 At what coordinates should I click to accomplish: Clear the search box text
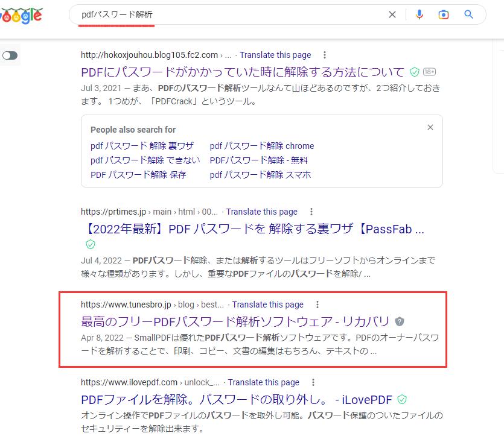392,14
